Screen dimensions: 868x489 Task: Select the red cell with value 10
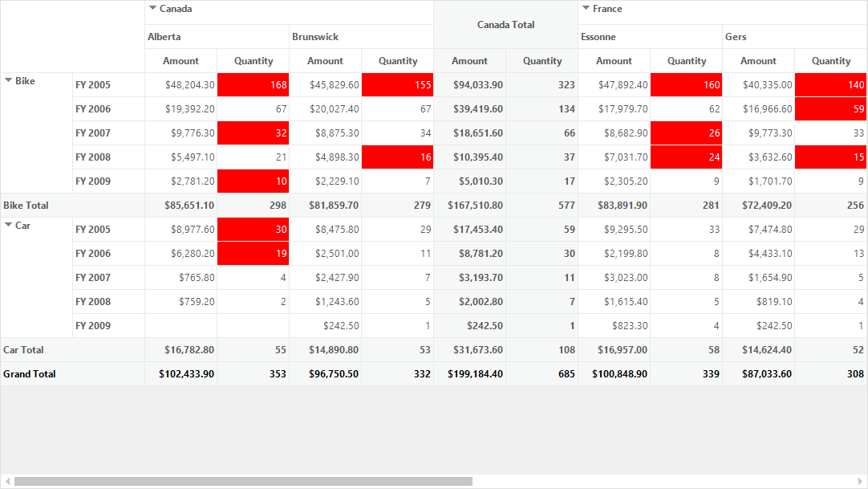(x=253, y=181)
